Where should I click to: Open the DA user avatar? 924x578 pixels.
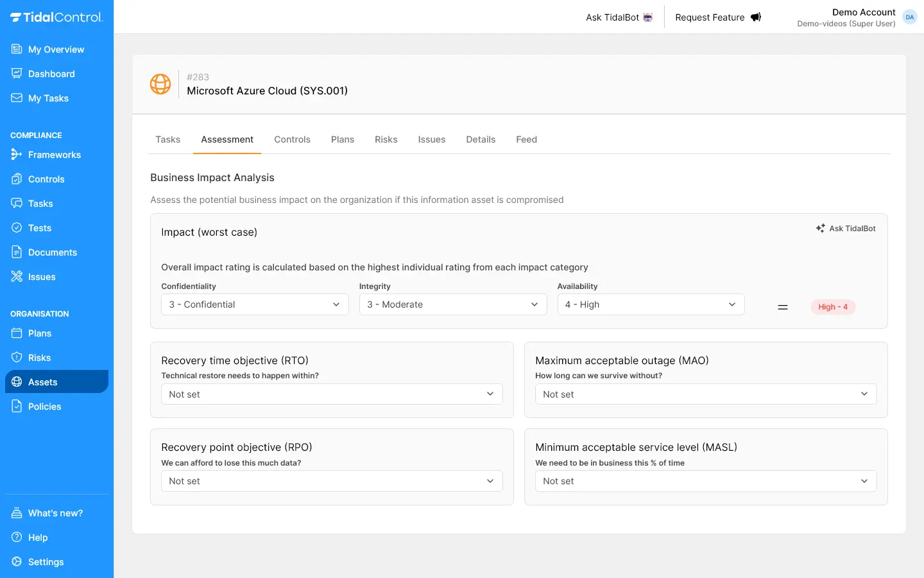point(909,17)
